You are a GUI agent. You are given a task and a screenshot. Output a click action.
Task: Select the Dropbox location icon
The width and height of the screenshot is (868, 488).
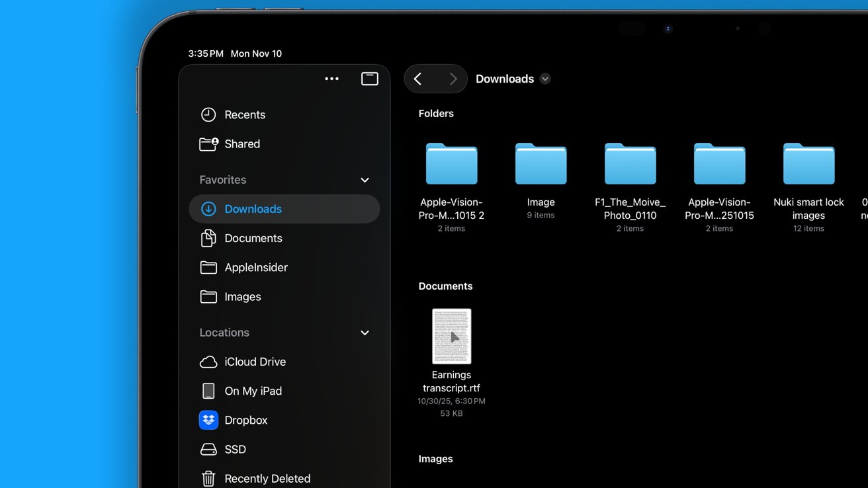click(208, 420)
